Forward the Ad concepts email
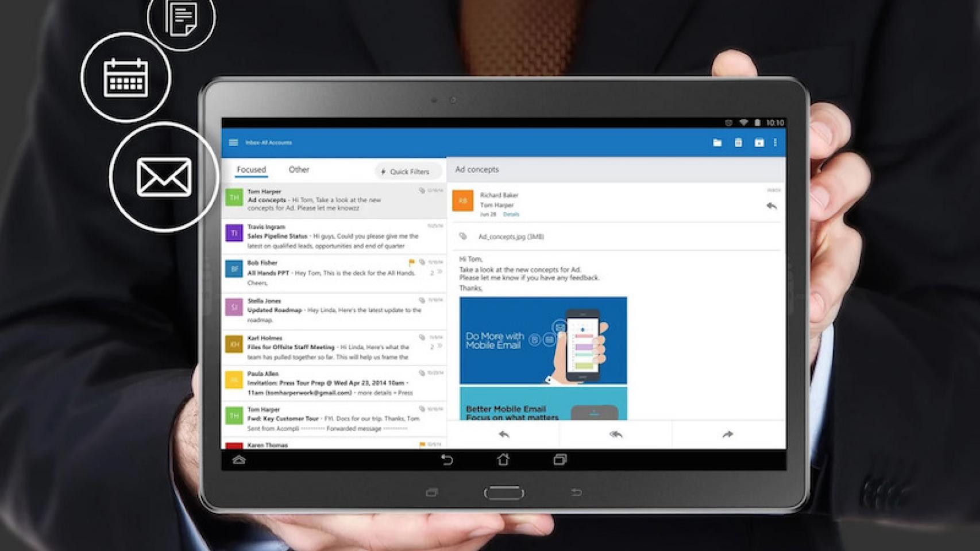Image resolution: width=980 pixels, height=551 pixels. pyautogui.click(x=728, y=434)
